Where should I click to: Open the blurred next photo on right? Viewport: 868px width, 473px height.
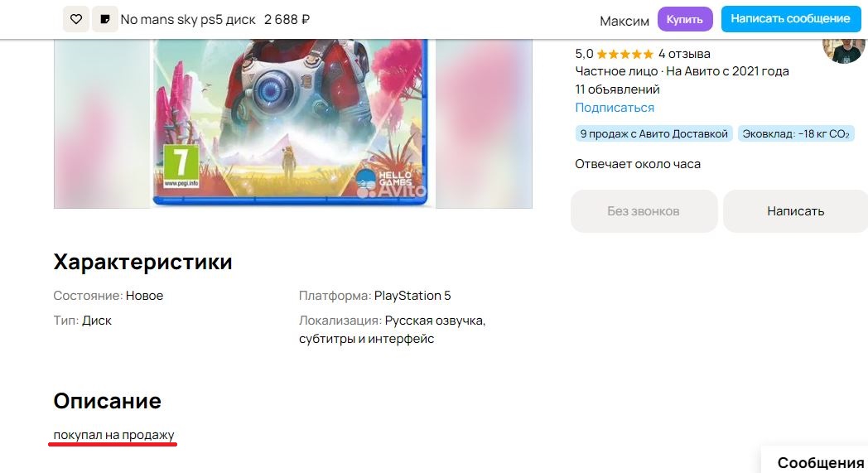coord(484,123)
